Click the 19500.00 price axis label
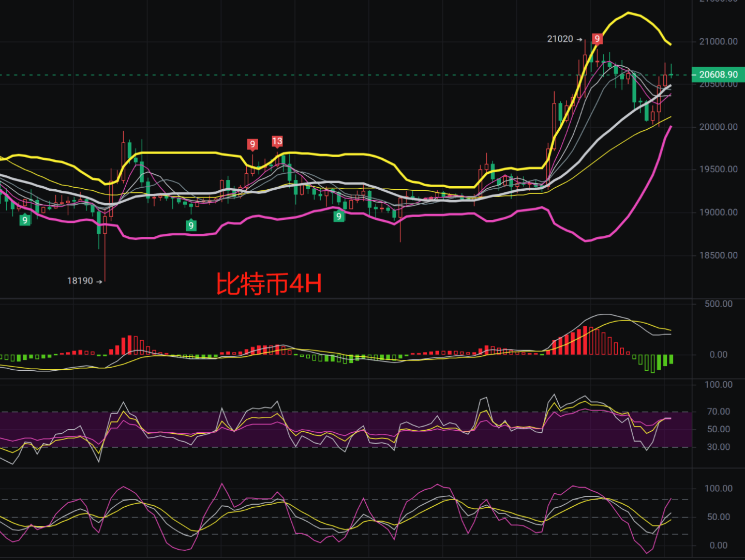This screenshot has width=745, height=560. click(718, 169)
